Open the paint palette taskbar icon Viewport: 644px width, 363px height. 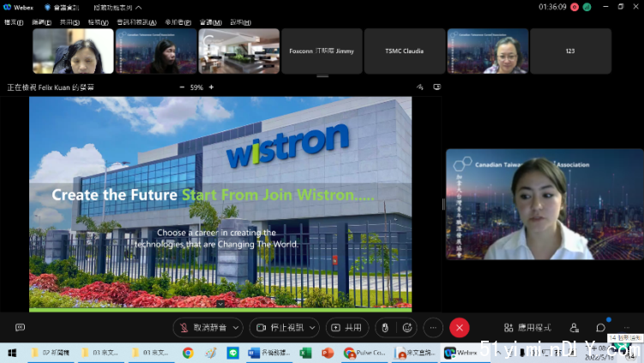tap(211, 353)
